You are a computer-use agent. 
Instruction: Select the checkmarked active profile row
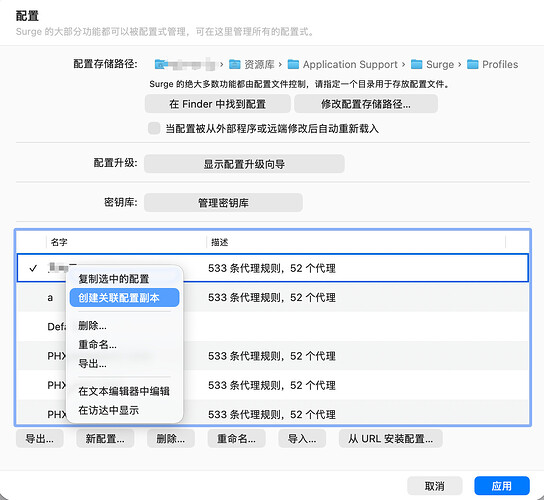[273, 268]
